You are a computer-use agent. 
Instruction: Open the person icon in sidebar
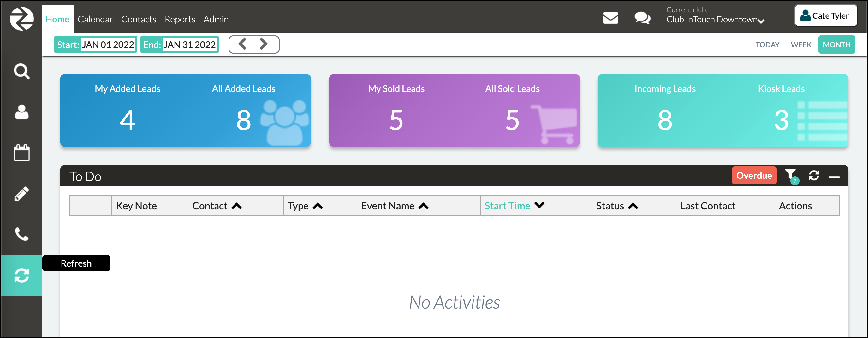coord(21,112)
